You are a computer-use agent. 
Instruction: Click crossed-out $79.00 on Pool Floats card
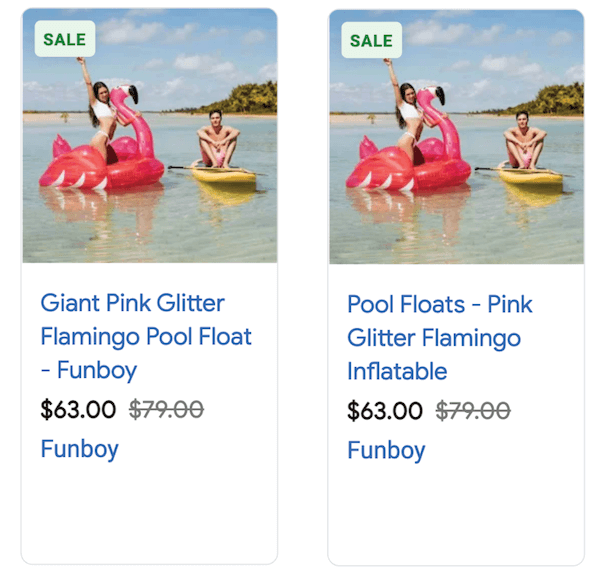click(473, 410)
